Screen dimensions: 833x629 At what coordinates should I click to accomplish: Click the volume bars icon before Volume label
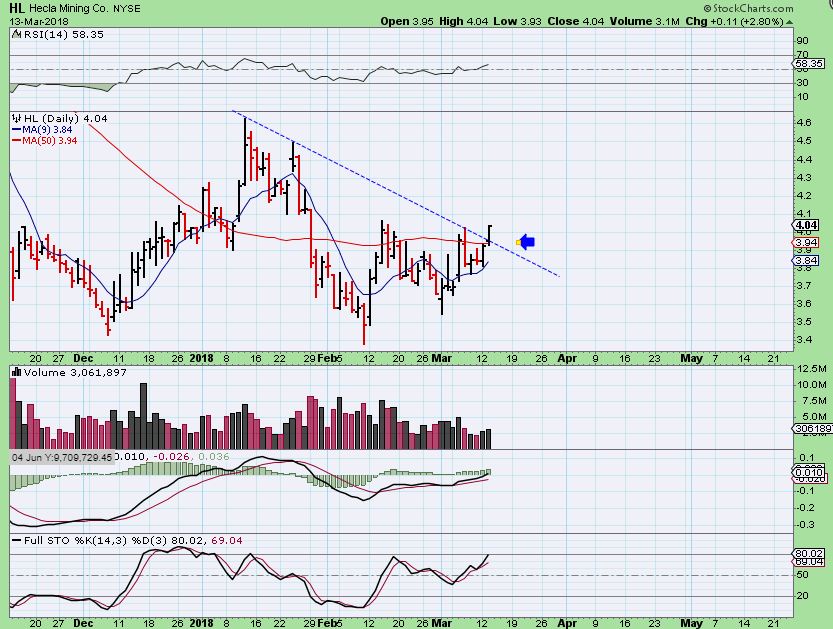tap(16, 372)
